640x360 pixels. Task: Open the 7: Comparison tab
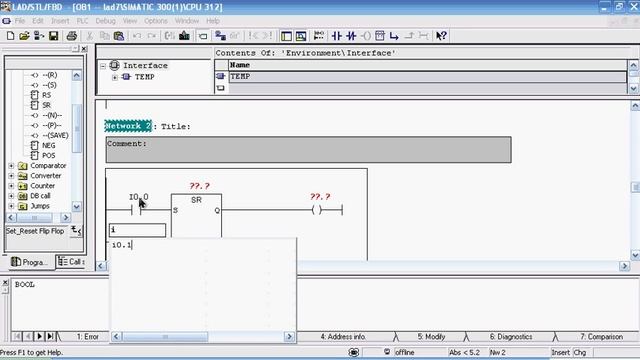[x=602, y=337]
